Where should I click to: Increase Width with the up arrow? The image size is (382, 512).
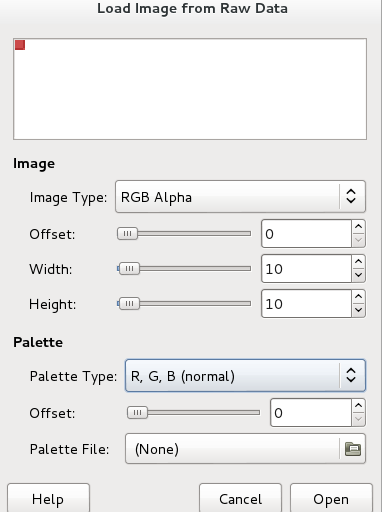[358, 262]
